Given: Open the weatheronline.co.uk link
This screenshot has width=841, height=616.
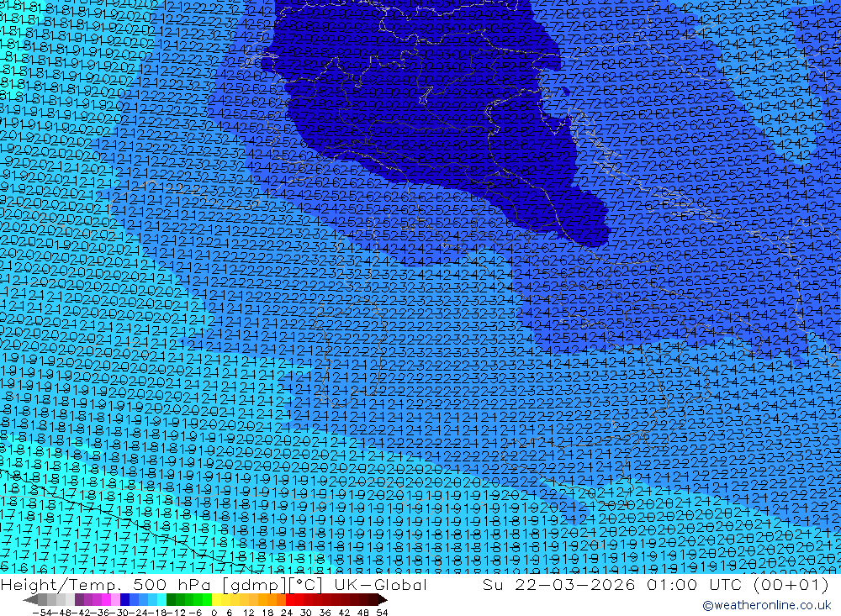Looking at the screenshot, I should 766,605.
